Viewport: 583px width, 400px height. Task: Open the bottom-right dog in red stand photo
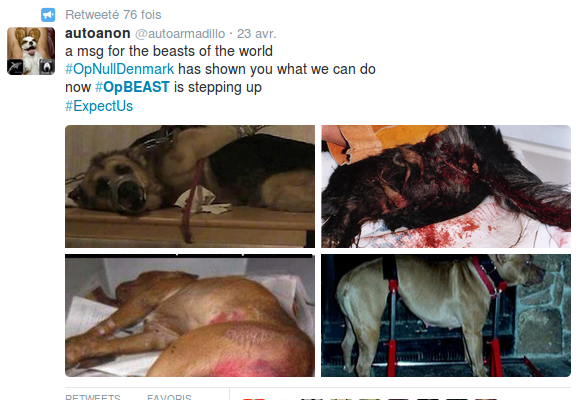click(x=446, y=315)
